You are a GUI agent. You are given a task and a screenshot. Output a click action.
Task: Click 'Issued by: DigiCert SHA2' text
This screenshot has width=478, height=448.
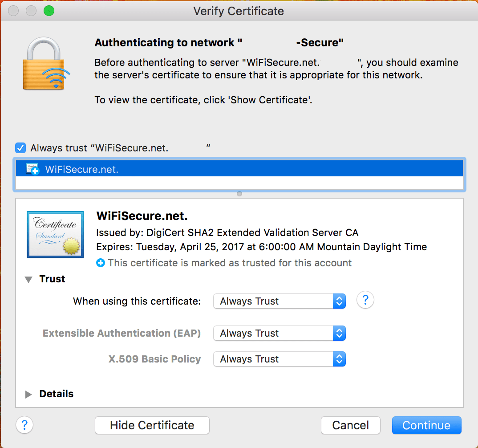coord(227,233)
